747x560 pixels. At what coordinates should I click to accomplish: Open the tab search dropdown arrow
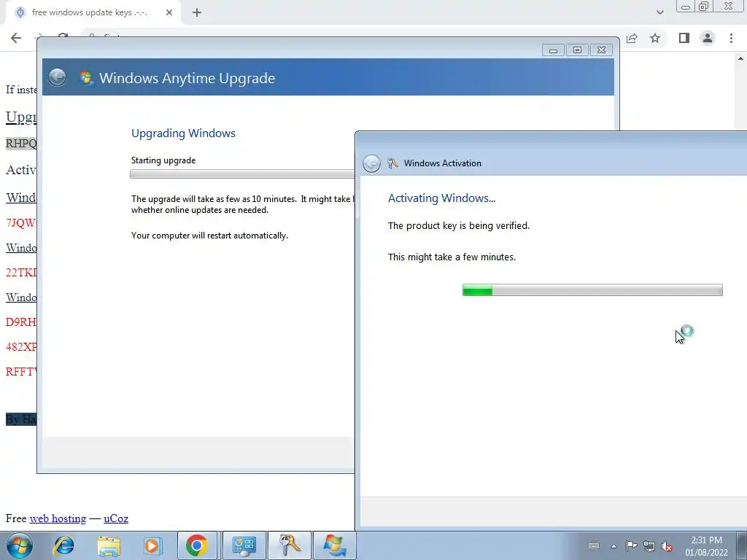point(659,12)
